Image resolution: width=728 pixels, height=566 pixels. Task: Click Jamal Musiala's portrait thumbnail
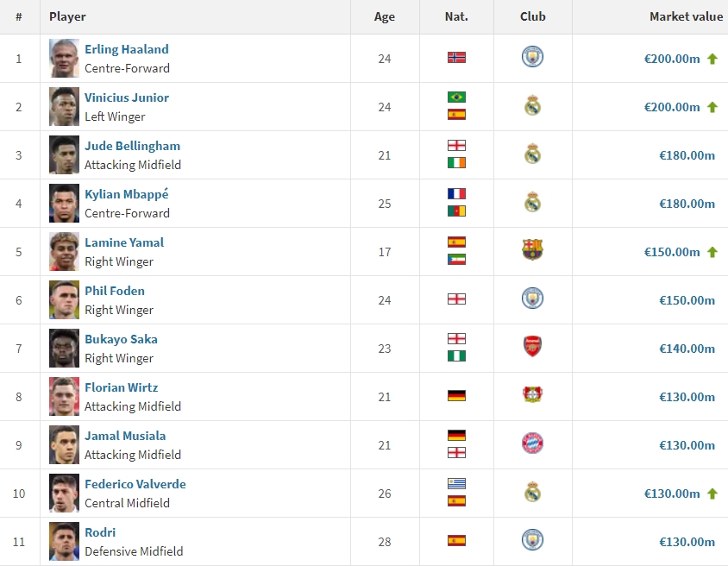click(64, 445)
